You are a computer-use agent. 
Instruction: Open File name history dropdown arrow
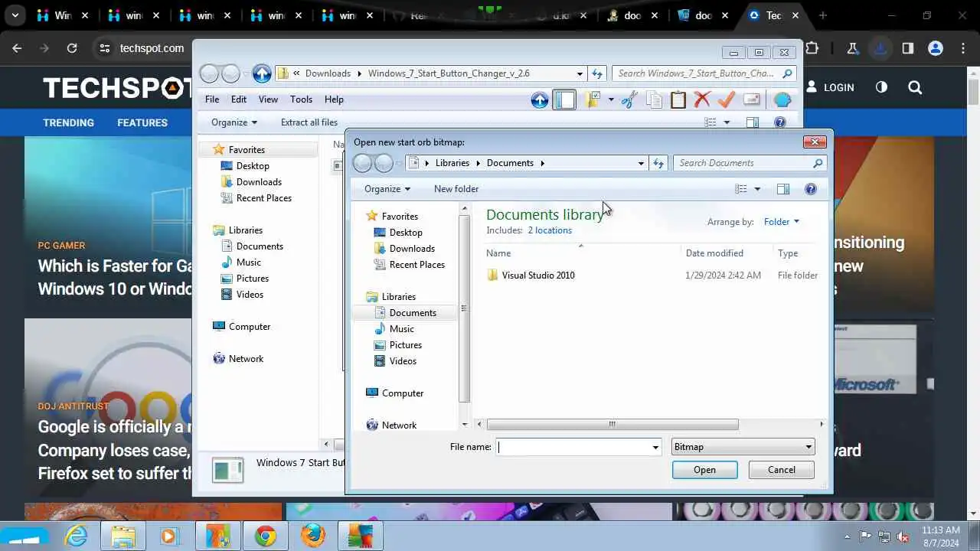point(655,447)
